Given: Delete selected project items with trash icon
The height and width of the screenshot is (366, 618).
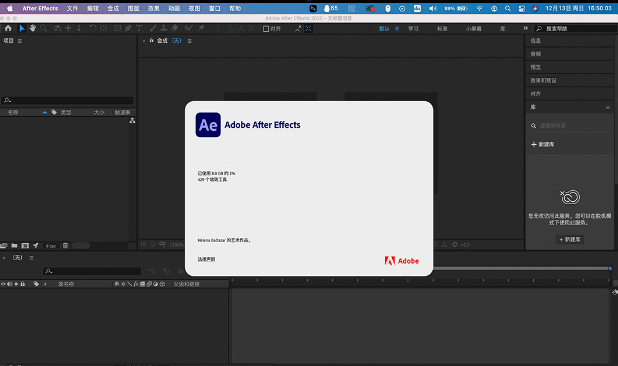Looking at the screenshot, I should coord(65,245).
